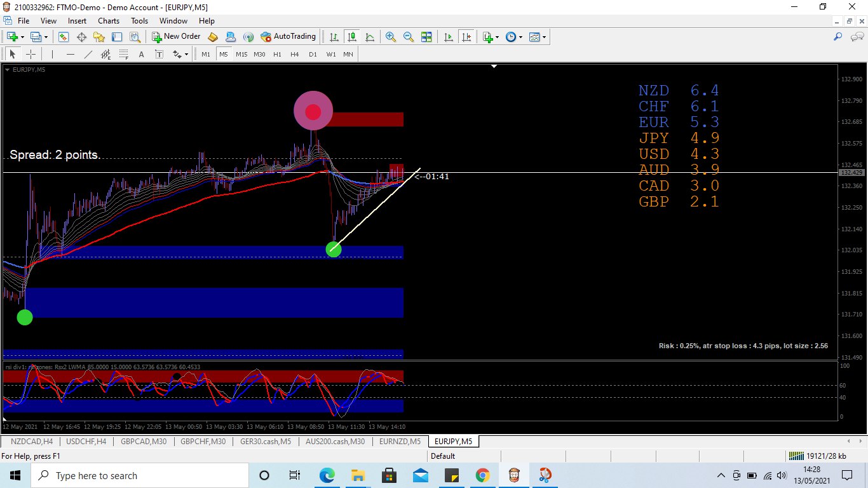Image resolution: width=868 pixels, height=488 pixels.
Task: Switch timeframe to M1
Action: 206,54
